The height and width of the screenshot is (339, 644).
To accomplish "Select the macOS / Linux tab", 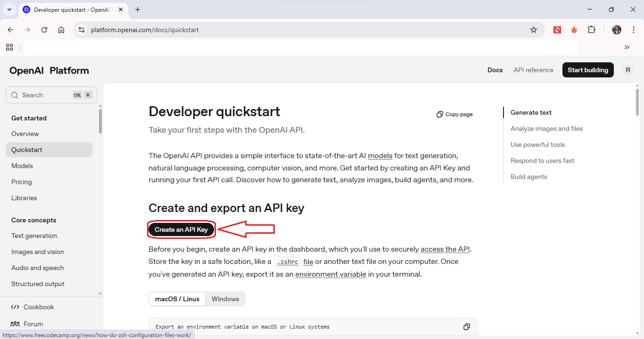I will click(x=177, y=299).
